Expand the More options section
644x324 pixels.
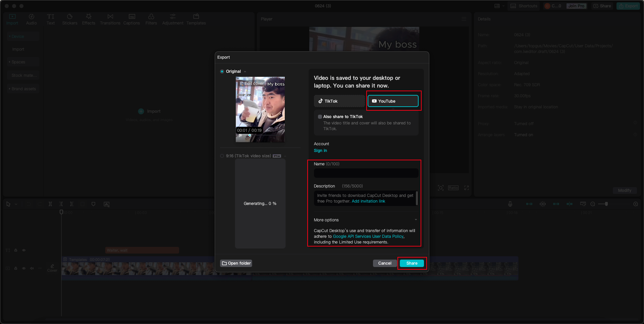(x=366, y=220)
